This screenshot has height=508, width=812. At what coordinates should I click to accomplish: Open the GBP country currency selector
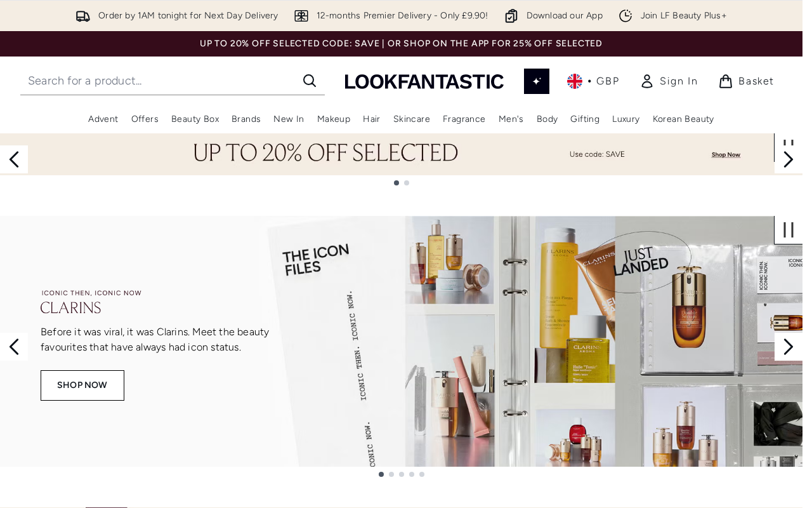point(593,81)
